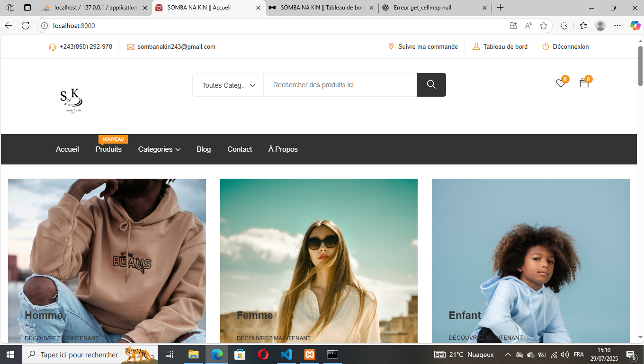
Task: Click the location pin icon near Suivre ma commande
Action: coord(391,46)
